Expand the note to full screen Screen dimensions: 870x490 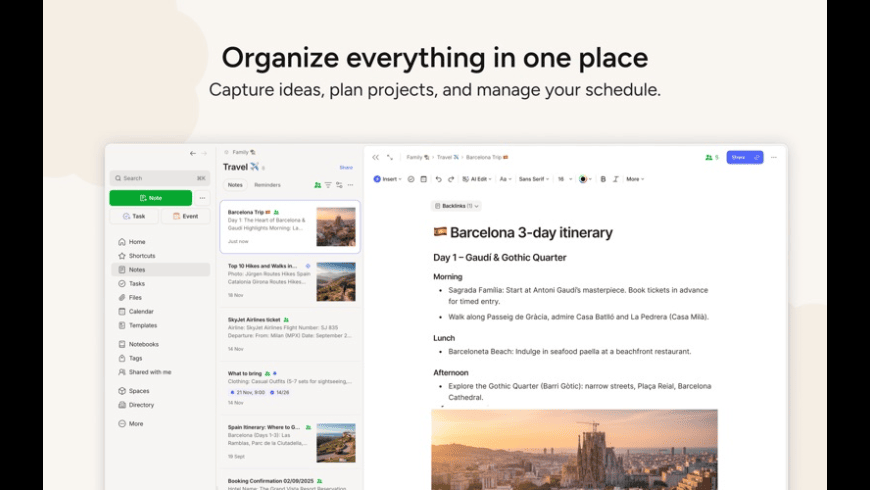coord(390,157)
